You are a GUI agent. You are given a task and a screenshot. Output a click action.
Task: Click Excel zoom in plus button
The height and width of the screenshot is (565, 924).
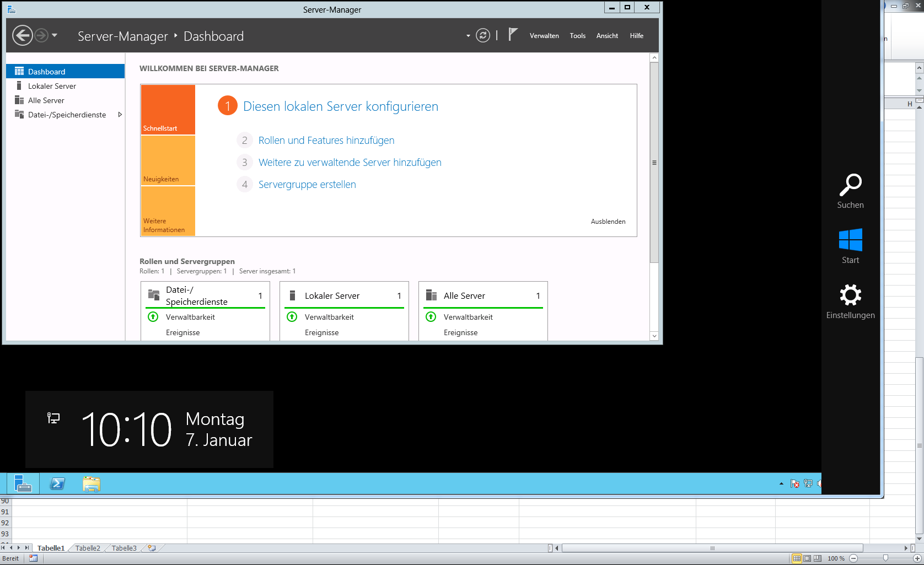[917, 558]
